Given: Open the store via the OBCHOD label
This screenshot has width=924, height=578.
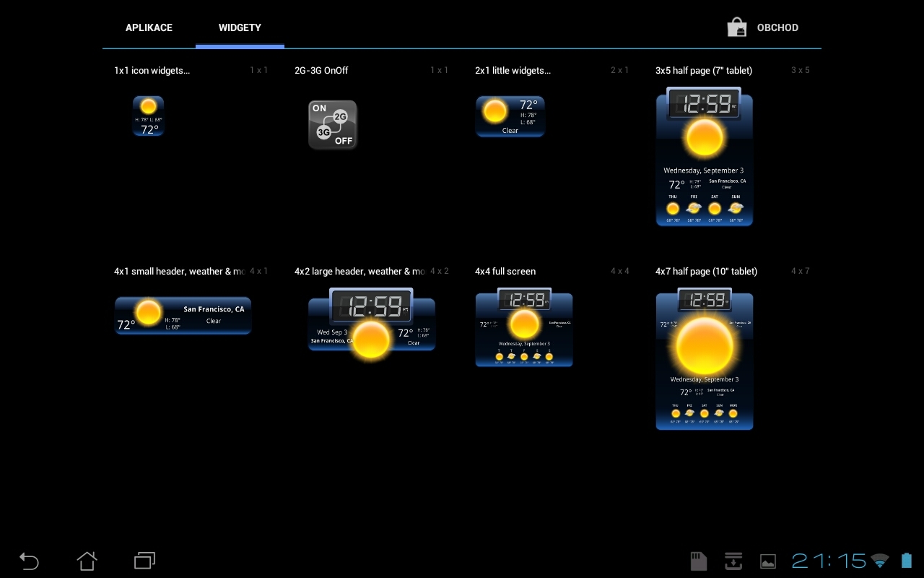Looking at the screenshot, I should pyautogui.click(x=777, y=27).
